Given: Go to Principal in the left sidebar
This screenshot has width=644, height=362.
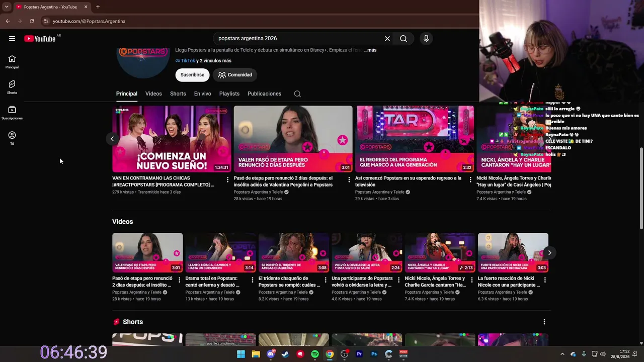Looking at the screenshot, I should tap(12, 62).
